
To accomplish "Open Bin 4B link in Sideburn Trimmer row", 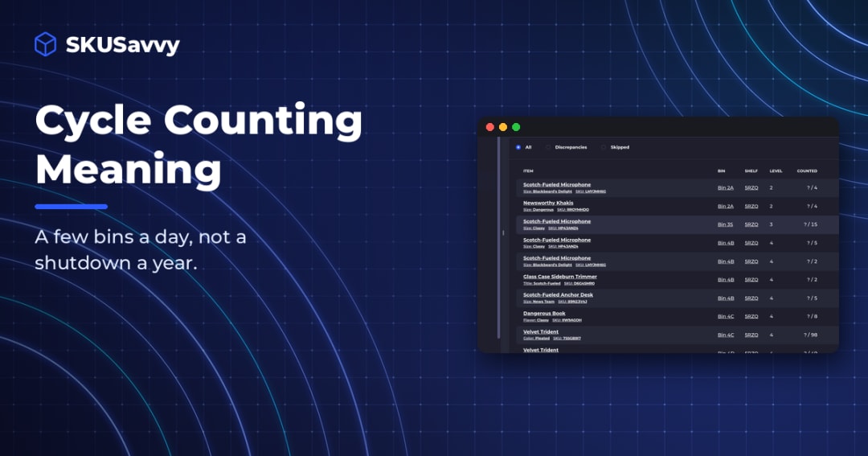I will point(726,280).
